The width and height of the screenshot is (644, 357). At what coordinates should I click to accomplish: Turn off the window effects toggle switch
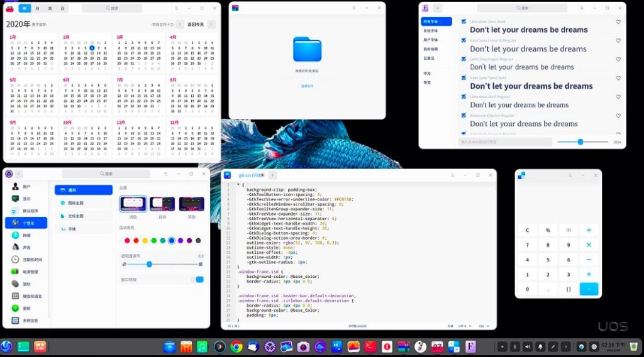199,279
